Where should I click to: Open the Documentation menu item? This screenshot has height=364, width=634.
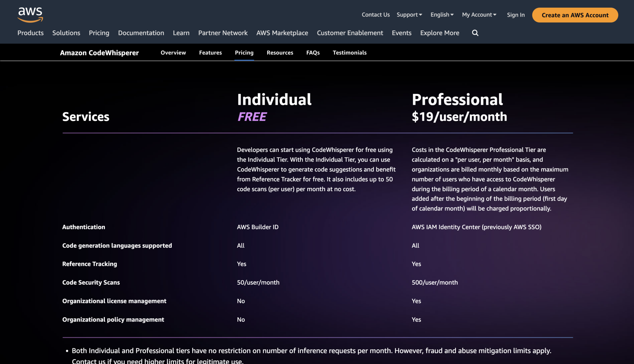[141, 33]
